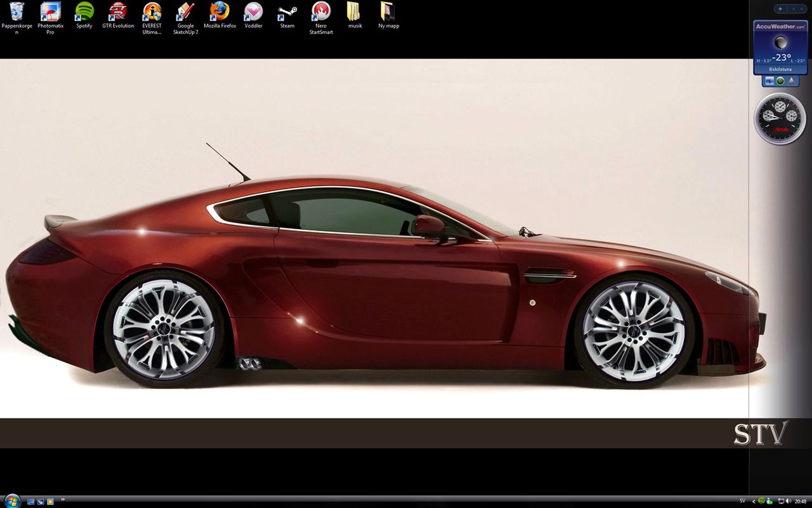
Task: Open EVEREST Ultimate desktop icon
Action: [152, 13]
